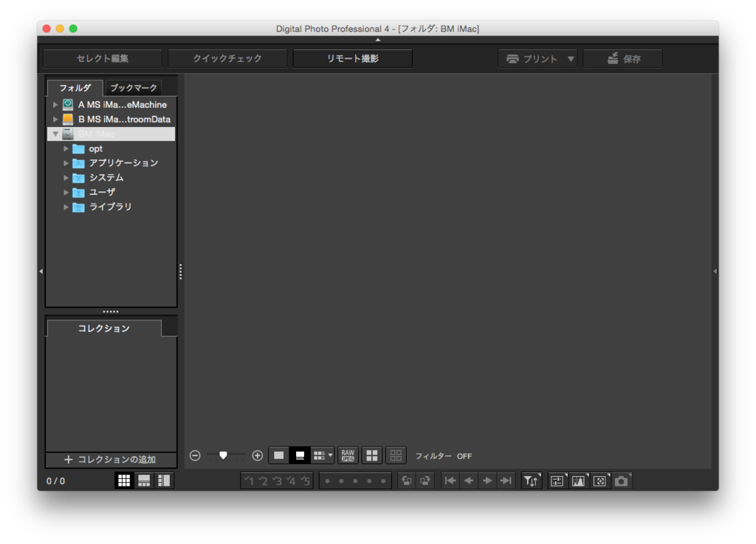Click the 0 / 0 image count
Image resolution: width=756 pixels, height=544 pixels.
(x=55, y=481)
